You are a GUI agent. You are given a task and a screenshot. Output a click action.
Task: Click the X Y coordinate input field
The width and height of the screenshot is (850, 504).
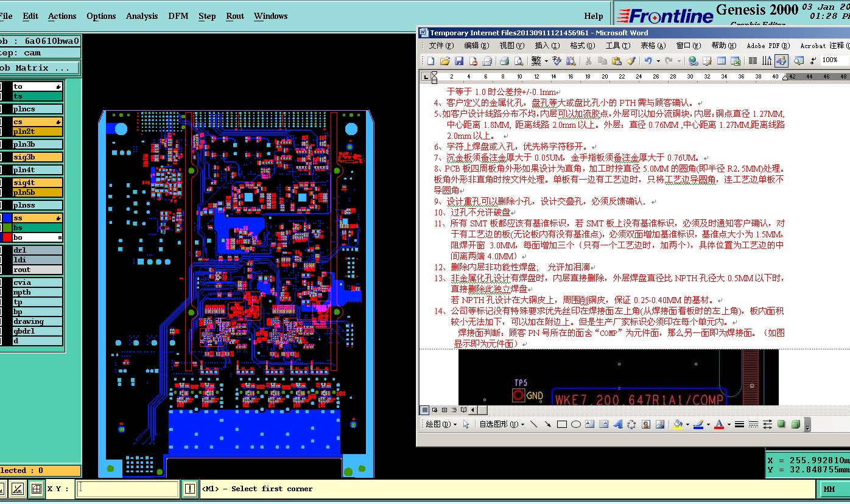tap(128, 489)
